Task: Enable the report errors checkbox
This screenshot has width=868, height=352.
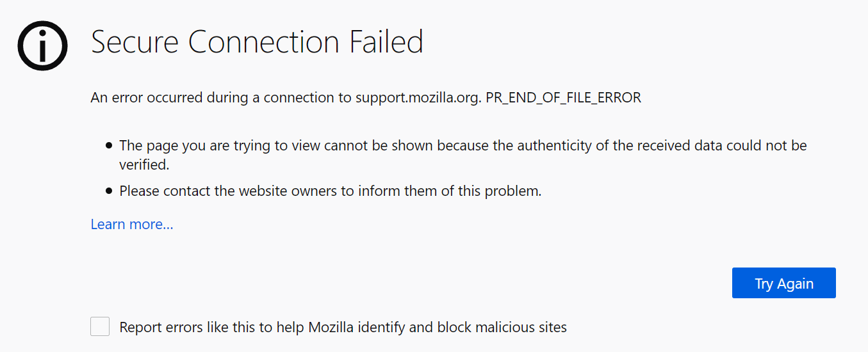Action: [x=100, y=327]
